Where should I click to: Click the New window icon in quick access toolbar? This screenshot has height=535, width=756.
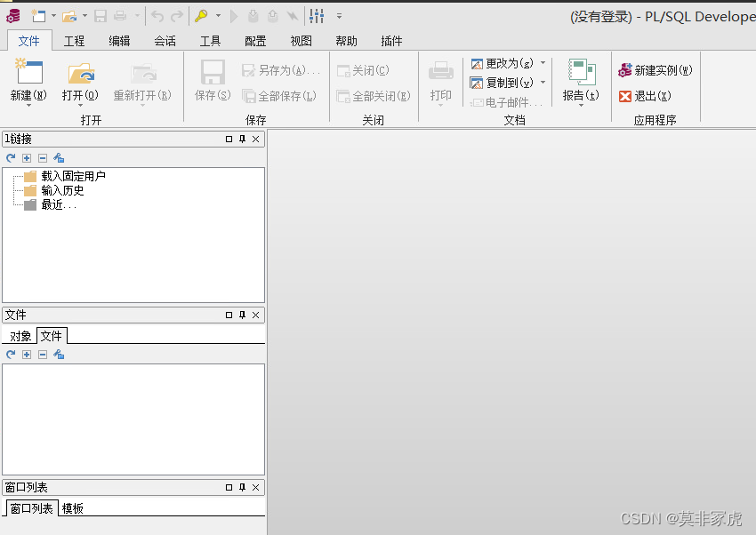[x=38, y=16]
